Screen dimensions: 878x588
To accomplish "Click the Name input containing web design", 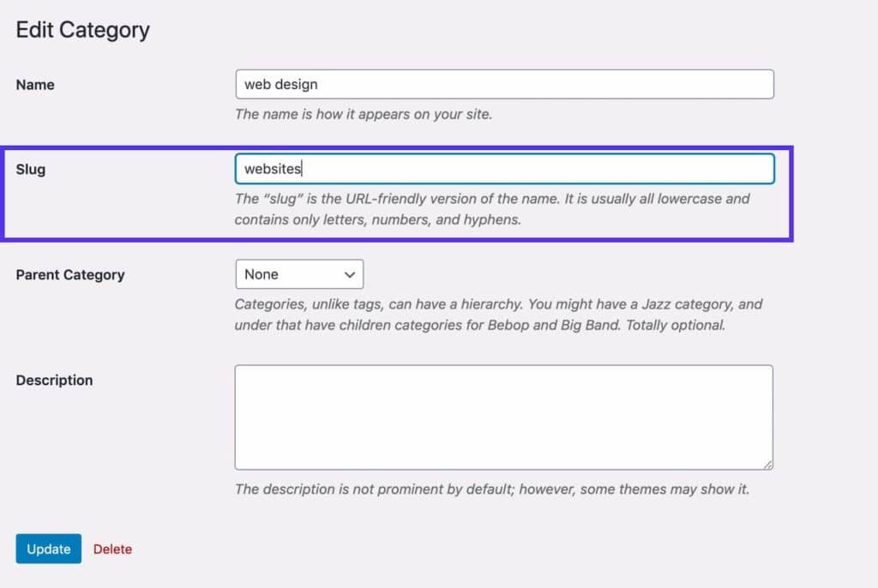I will pyautogui.click(x=504, y=84).
